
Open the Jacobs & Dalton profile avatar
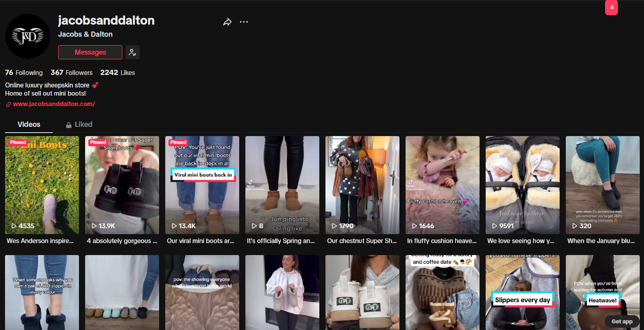click(x=27, y=36)
